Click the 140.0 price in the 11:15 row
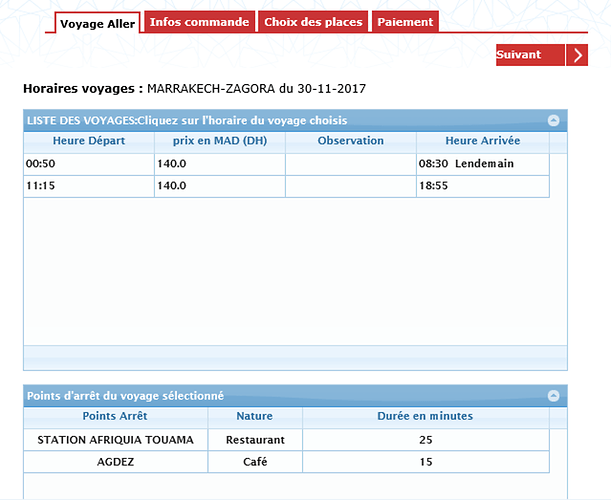 click(220, 186)
